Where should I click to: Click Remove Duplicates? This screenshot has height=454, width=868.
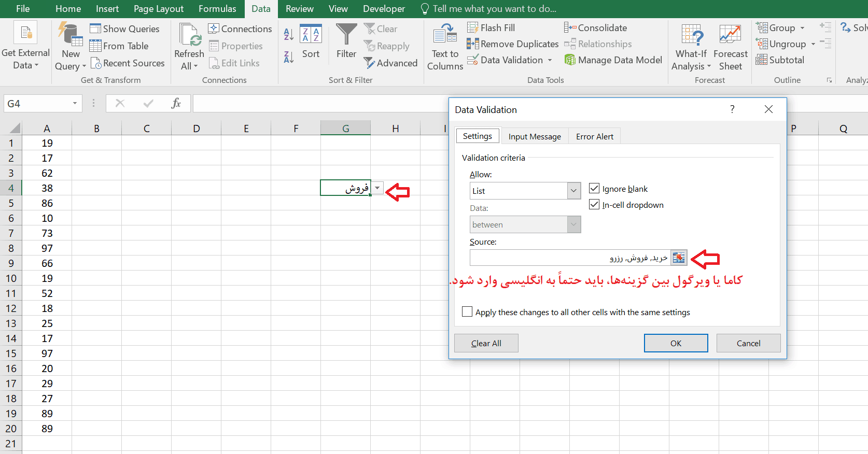[x=513, y=44]
